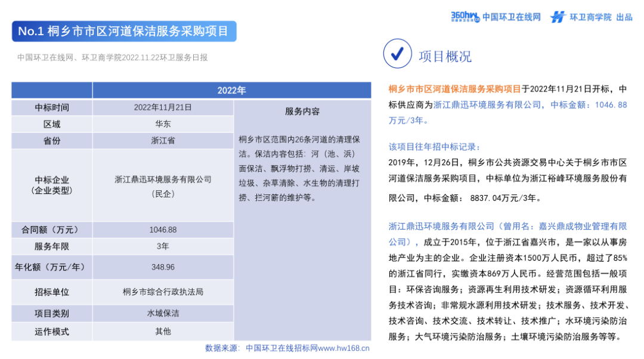Click the '合同额（万元）' row label
The image size is (644, 359).
52,230
